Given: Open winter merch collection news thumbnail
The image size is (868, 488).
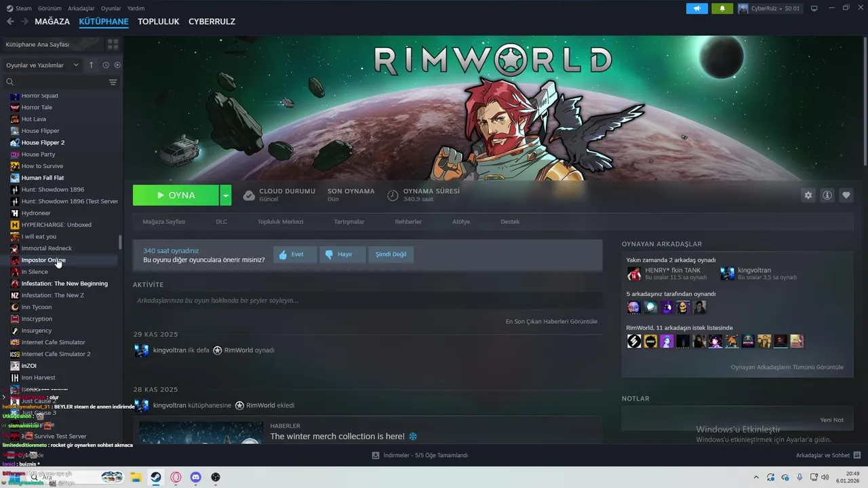Looking at the screenshot, I should click(201, 433).
